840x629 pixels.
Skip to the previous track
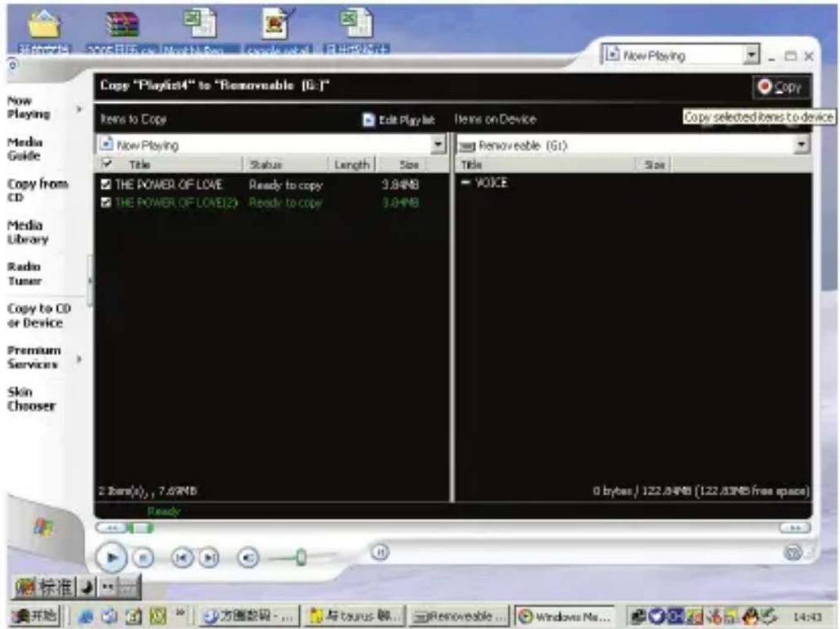[x=182, y=557]
